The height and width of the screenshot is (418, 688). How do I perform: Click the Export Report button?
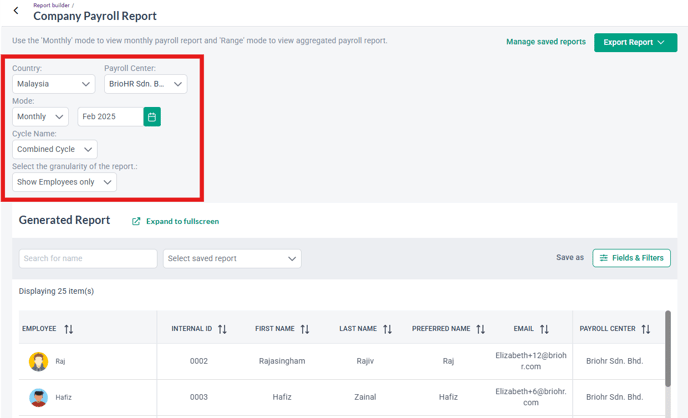(x=635, y=43)
